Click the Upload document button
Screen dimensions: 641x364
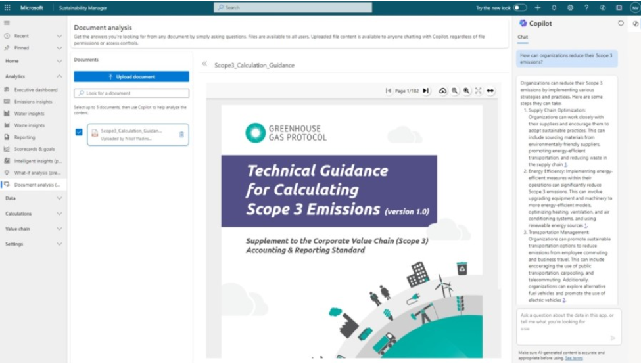[x=131, y=76]
